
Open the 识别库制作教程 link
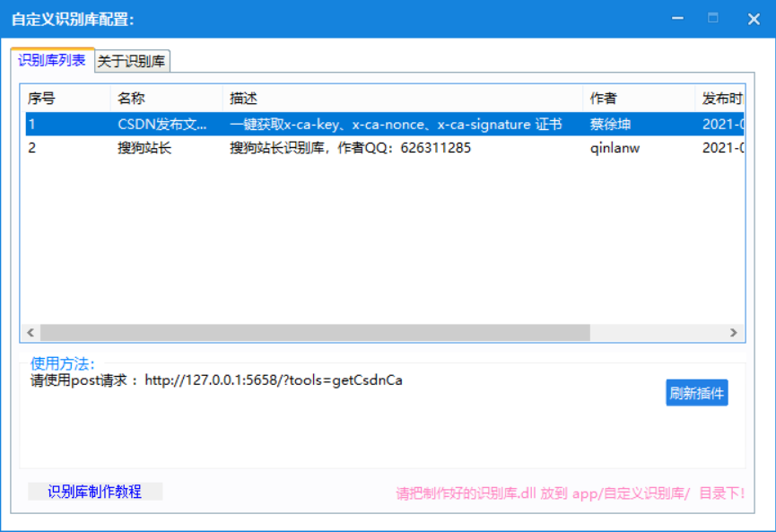(95, 492)
